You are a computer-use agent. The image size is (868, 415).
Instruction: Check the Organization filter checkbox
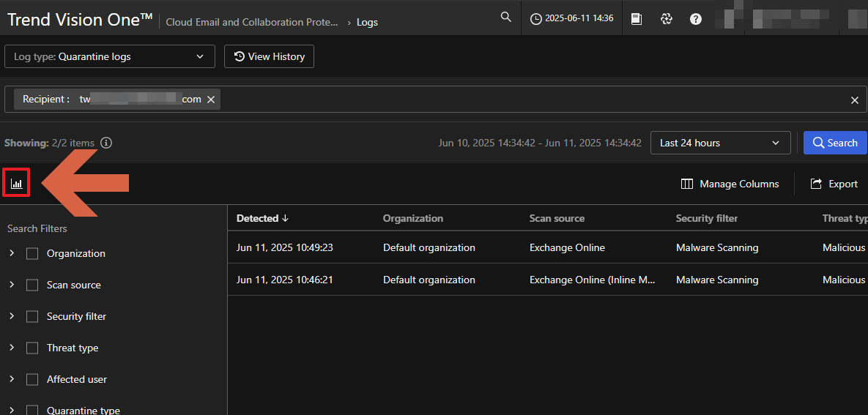(32, 254)
